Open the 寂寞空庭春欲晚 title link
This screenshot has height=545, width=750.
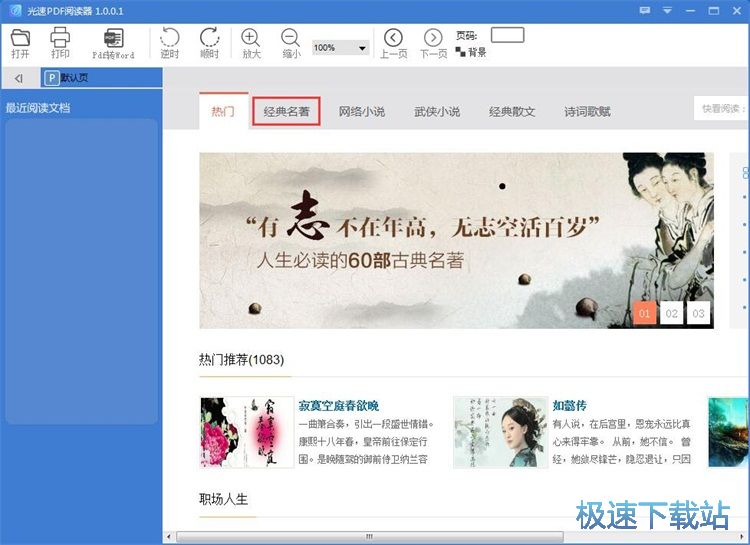click(339, 406)
